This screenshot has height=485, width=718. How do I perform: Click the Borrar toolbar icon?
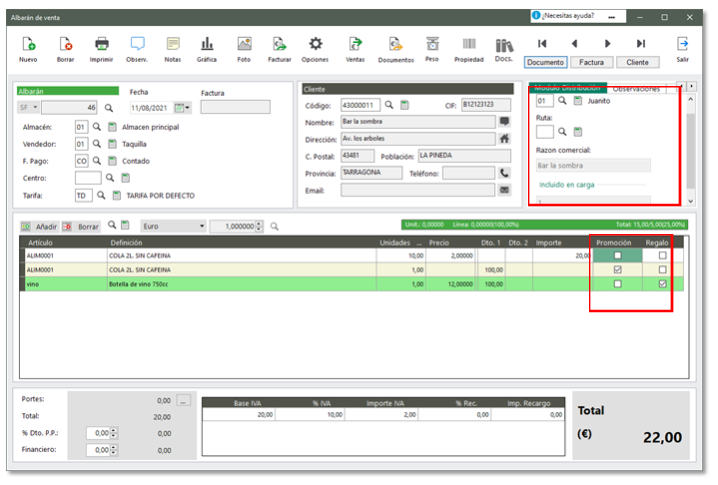pyautogui.click(x=65, y=44)
